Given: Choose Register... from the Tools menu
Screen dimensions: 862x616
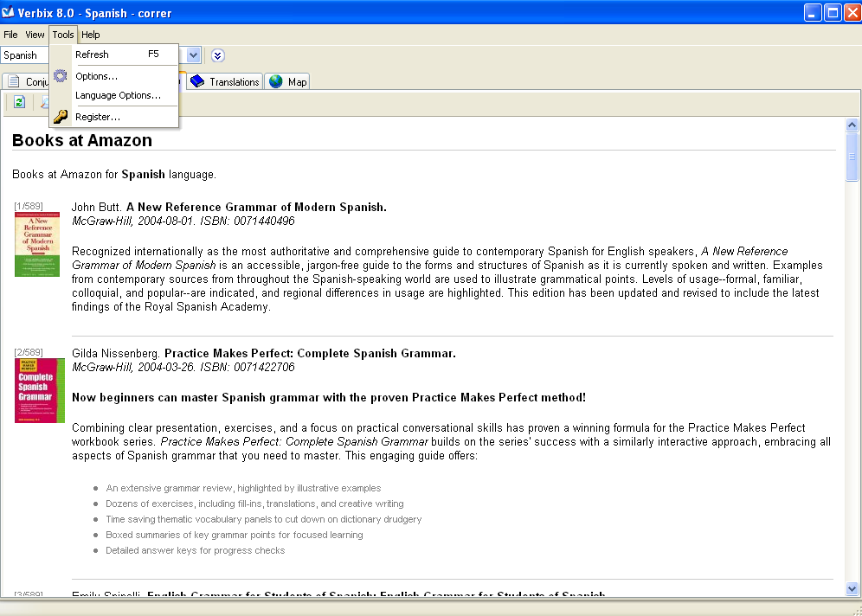Looking at the screenshot, I should [113, 117].
